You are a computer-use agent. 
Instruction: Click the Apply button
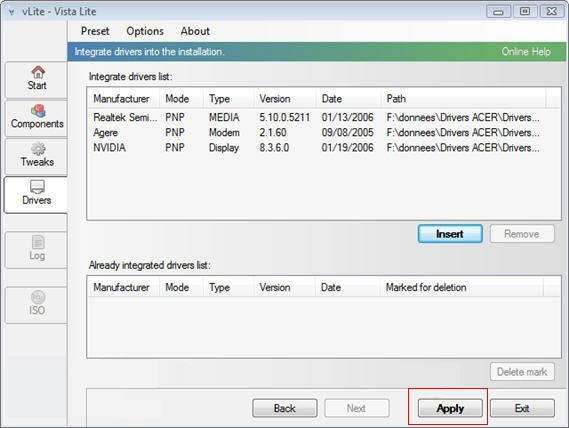tap(450, 408)
